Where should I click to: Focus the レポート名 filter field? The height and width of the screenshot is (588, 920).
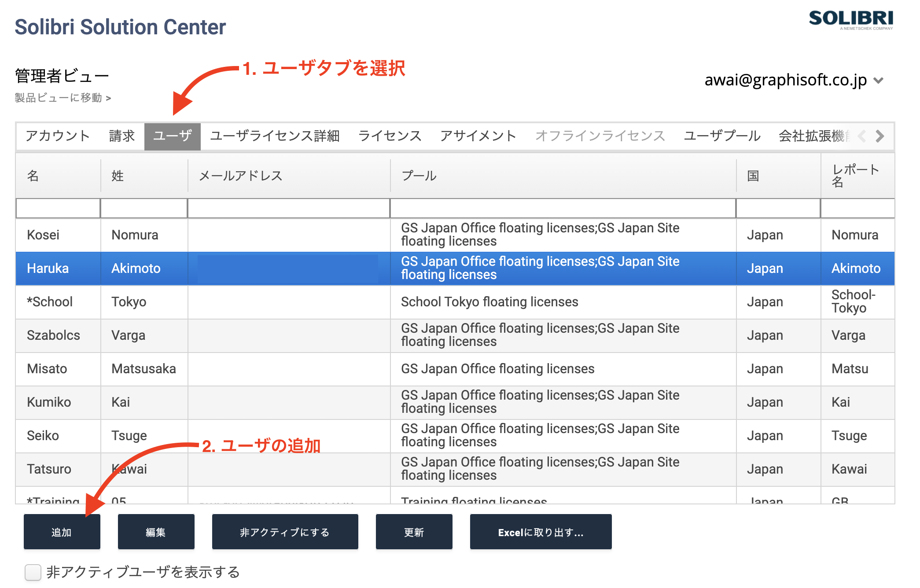pos(857,208)
